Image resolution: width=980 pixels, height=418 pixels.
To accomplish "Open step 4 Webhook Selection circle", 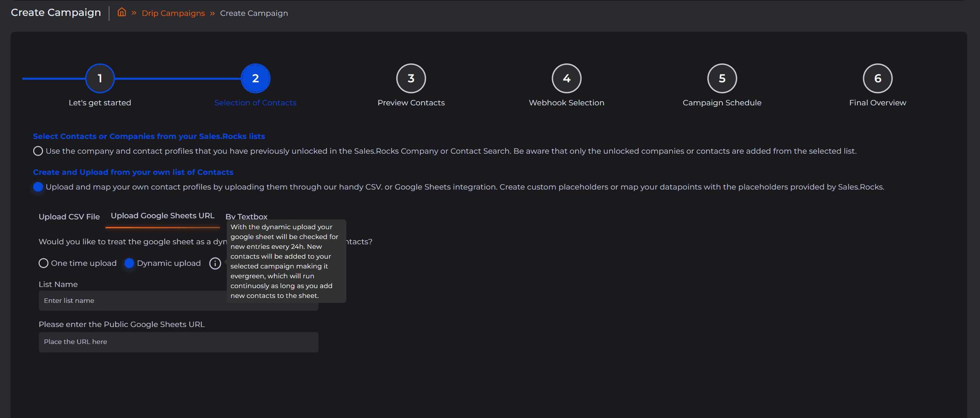I will click(x=566, y=79).
